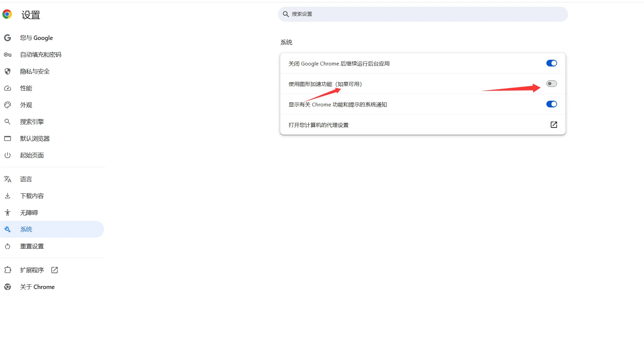Click the download icon for 下载内容
Image resolution: width=644 pixels, height=338 pixels.
(x=7, y=196)
